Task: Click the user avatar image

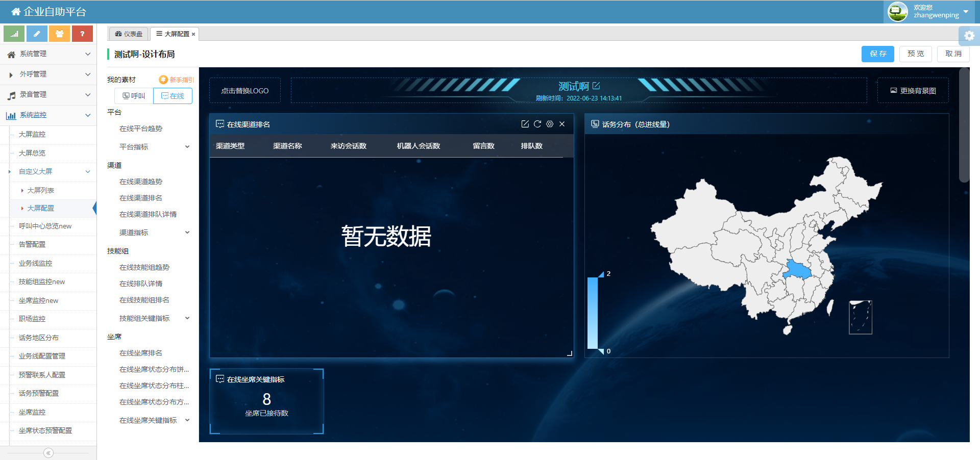Action: (898, 12)
